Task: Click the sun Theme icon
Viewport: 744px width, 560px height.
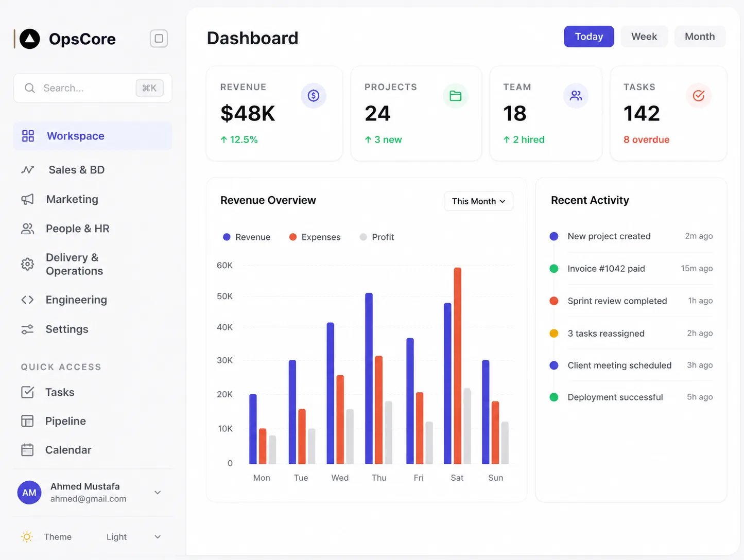Action: 27,537
